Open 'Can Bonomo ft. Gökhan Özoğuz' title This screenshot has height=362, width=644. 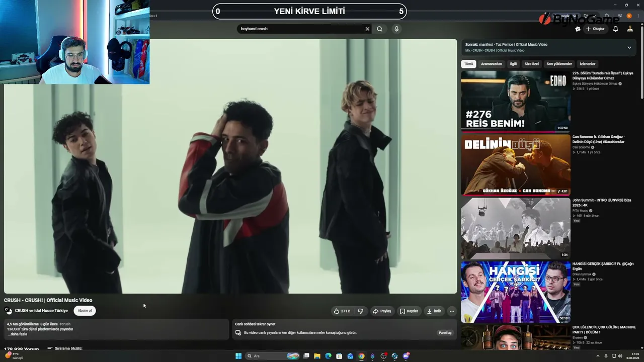point(599,139)
